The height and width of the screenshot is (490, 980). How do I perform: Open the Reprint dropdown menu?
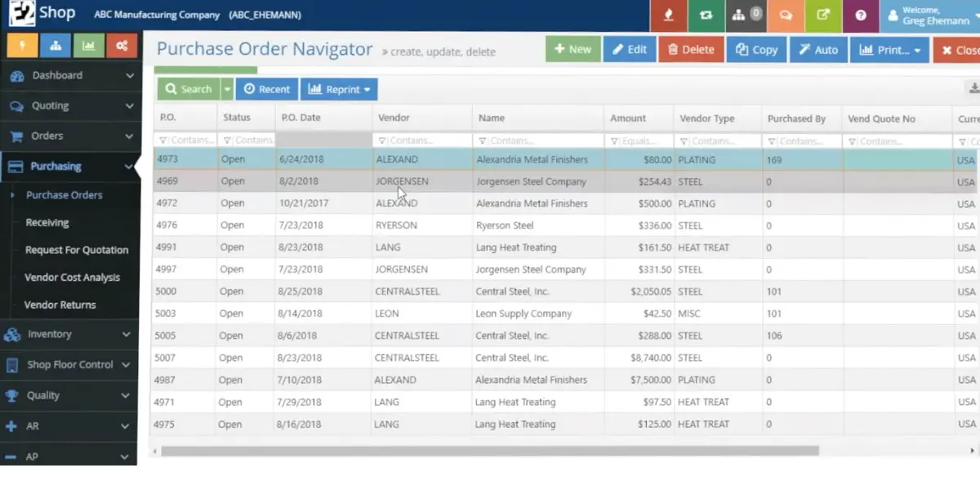(x=339, y=89)
